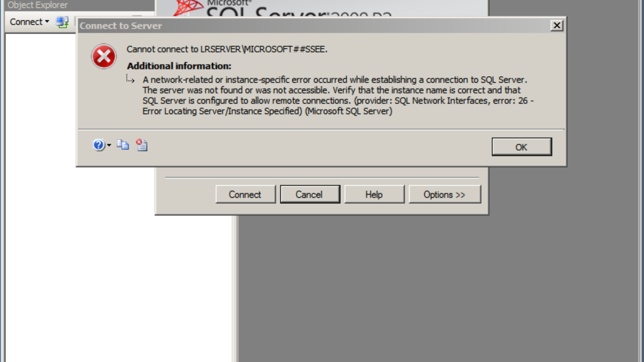Show technical details icon with red mark
Image resolution: width=644 pixels, height=362 pixels.
(142, 145)
